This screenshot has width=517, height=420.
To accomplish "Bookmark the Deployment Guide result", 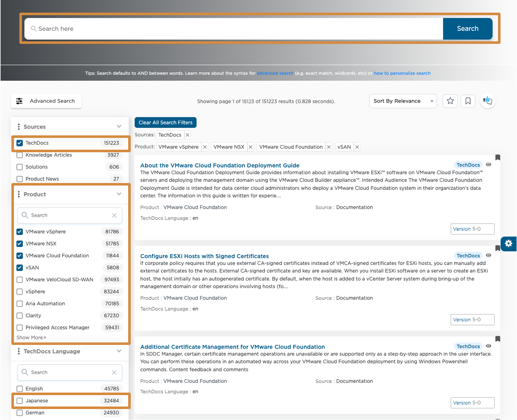I will click(x=498, y=157).
